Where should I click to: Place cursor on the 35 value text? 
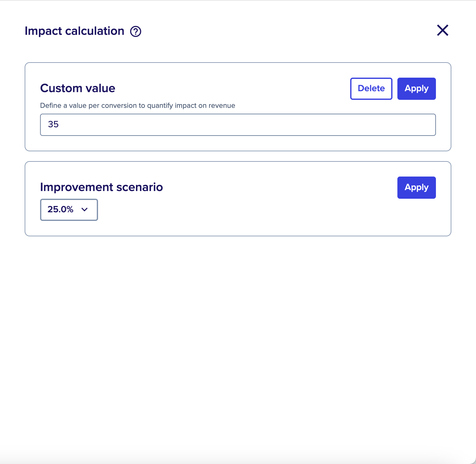[x=53, y=124]
